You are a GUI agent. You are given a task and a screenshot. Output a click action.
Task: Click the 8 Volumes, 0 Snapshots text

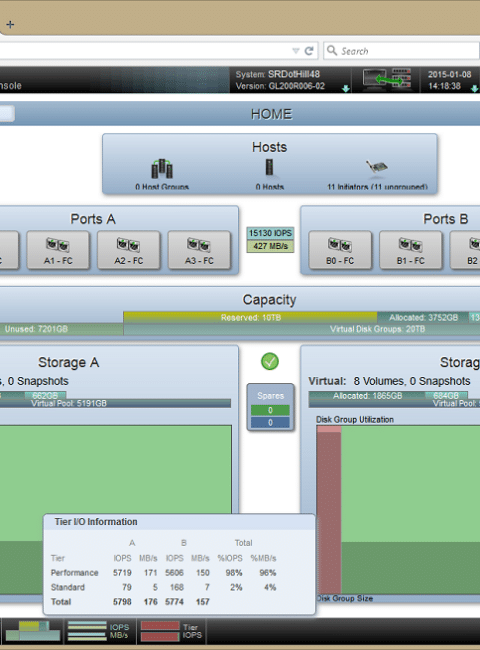[412, 381]
